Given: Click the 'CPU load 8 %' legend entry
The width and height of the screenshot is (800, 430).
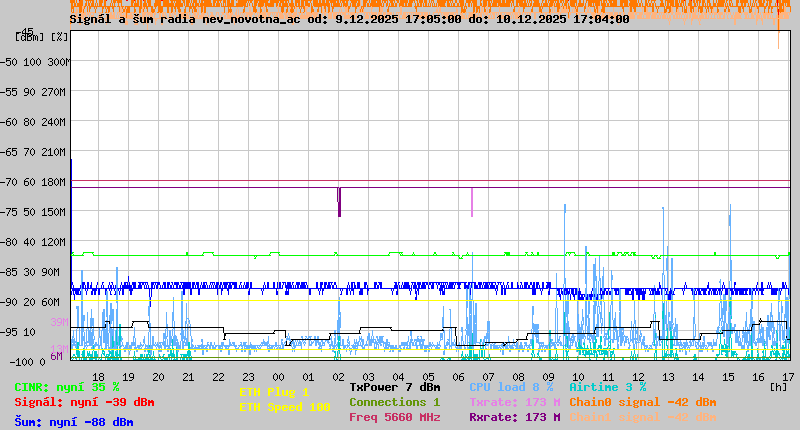Looking at the screenshot, I should click(x=511, y=387).
